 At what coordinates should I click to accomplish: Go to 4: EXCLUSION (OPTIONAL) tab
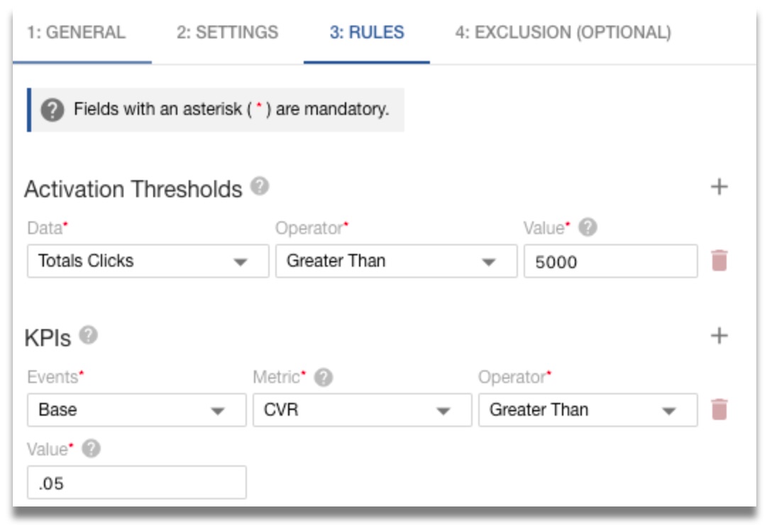click(563, 33)
